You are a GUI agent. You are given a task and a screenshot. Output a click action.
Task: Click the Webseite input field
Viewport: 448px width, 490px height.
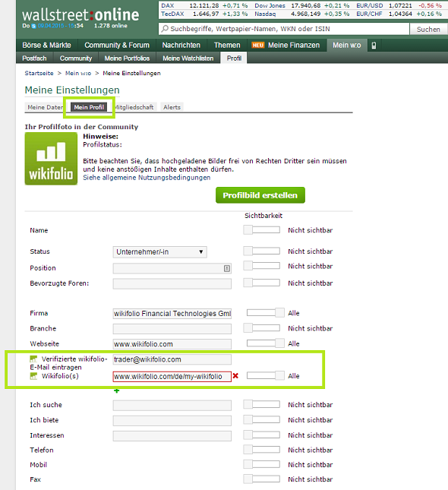coord(172,344)
